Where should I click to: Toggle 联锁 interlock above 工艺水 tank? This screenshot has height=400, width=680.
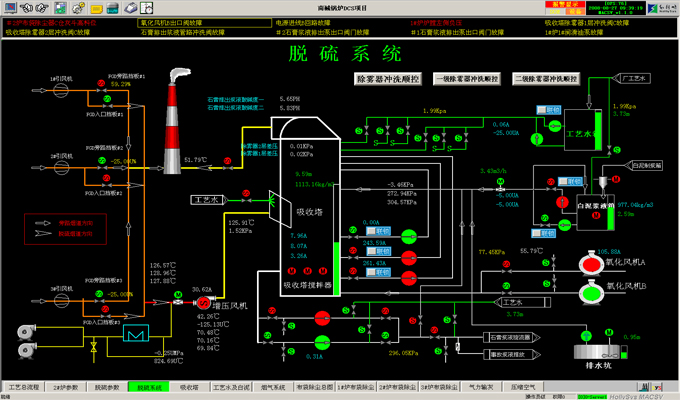pos(549,110)
